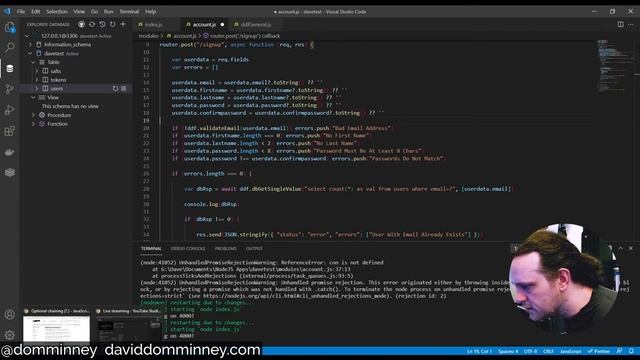Change indentation via Spaces: 4

click(508, 351)
